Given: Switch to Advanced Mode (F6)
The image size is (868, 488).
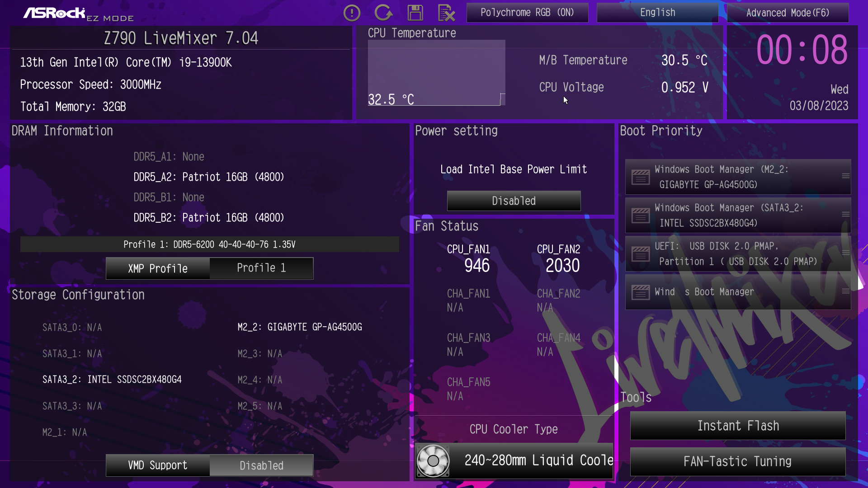Looking at the screenshot, I should pyautogui.click(x=788, y=13).
